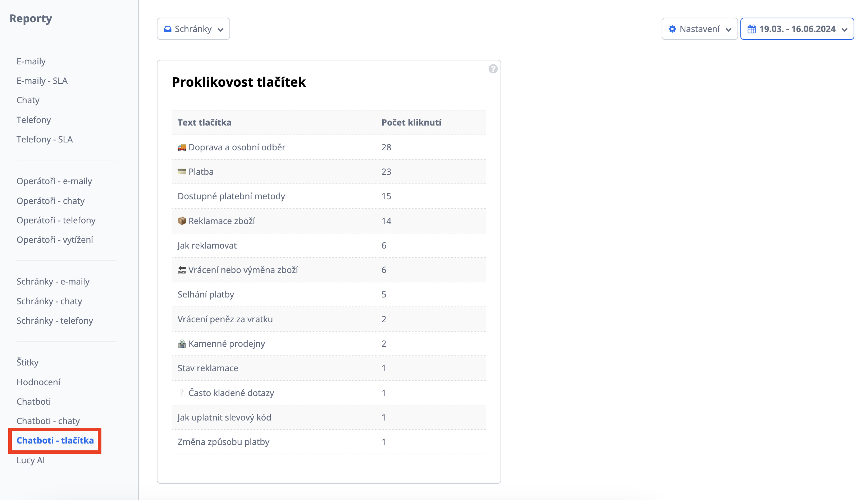Screen dimensions: 868x500
Task: Sort by Počet kliknutí column header
Action: pyautogui.click(x=411, y=122)
